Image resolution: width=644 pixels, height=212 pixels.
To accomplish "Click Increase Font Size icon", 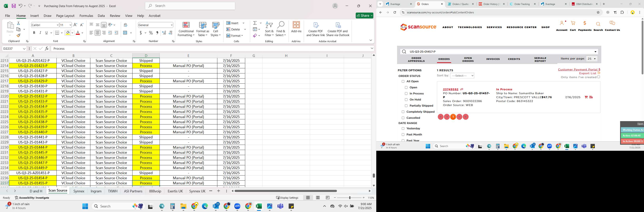I will (x=75, y=25).
